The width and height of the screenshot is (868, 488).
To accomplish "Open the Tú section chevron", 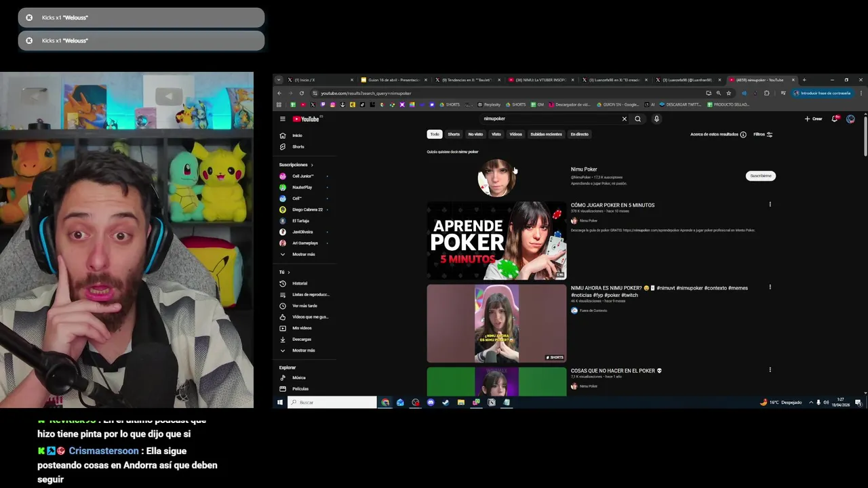I will click(x=289, y=272).
